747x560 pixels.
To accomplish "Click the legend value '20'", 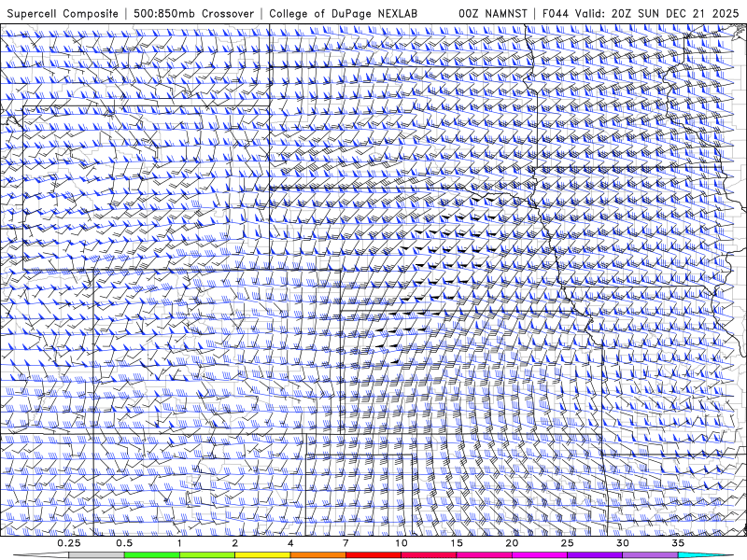I will 512,543.
